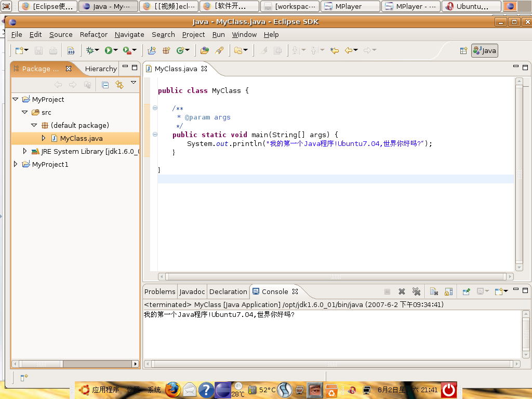Collapse the src folder node
Image resolution: width=532 pixels, height=399 pixels.
tap(25, 112)
